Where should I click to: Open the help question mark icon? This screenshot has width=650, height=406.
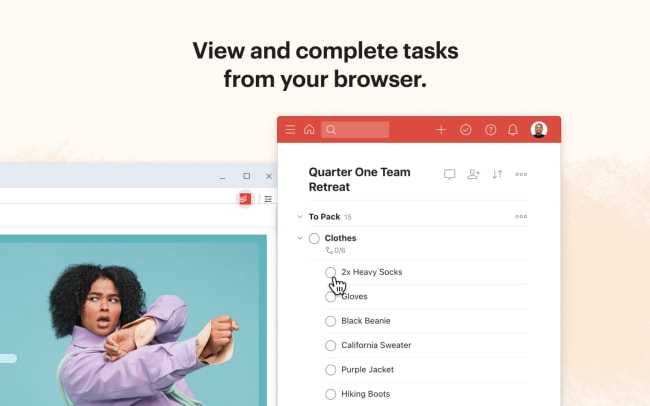(490, 130)
